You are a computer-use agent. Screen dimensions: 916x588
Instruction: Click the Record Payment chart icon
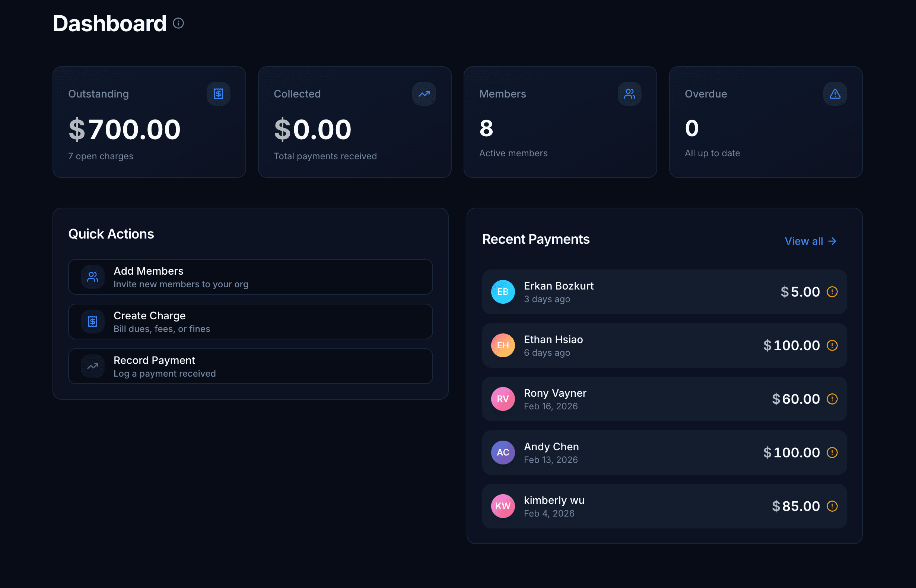[x=92, y=366]
